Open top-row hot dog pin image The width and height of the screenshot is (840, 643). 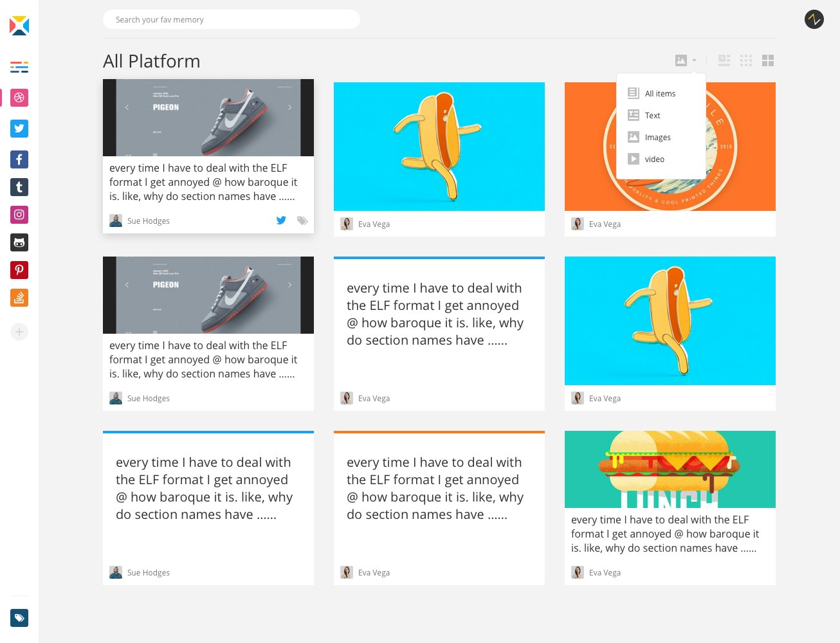(439, 147)
